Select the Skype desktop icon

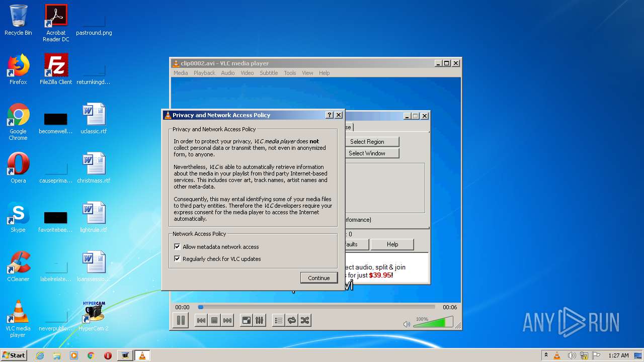click(18, 217)
